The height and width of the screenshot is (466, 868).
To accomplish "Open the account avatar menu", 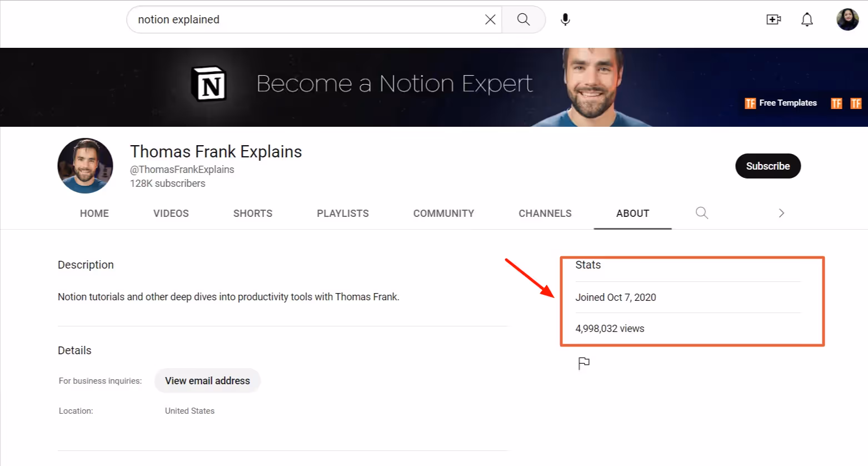I will tap(847, 19).
